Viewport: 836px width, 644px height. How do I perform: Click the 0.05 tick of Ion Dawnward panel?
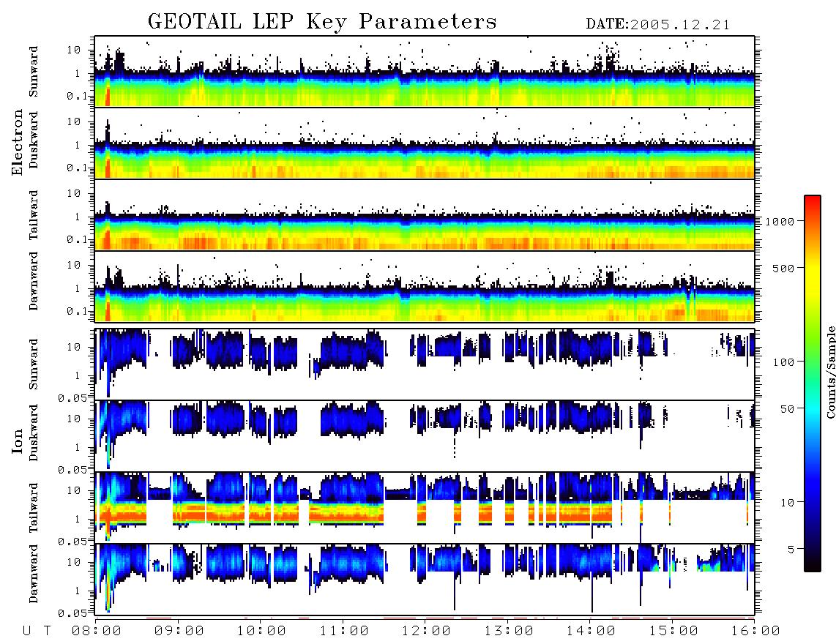pyautogui.click(x=72, y=613)
